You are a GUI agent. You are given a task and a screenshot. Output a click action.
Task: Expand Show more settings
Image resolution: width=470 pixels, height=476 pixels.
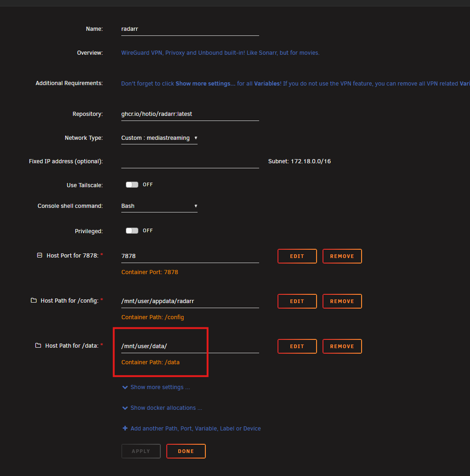pos(160,387)
